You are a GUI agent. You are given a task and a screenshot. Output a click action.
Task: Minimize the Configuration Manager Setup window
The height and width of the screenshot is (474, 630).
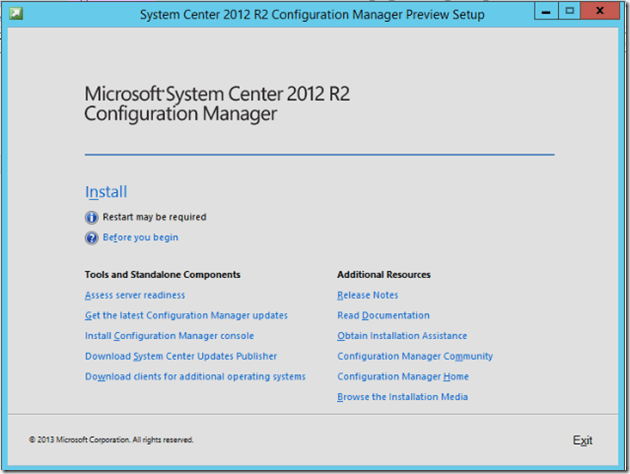pyautogui.click(x=545, y=12)
